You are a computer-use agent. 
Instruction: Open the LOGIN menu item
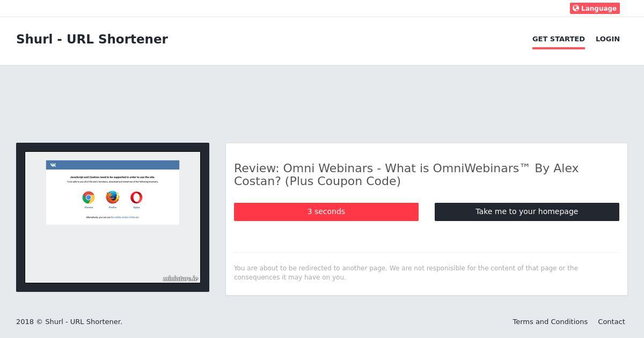[x=608, y=39]
